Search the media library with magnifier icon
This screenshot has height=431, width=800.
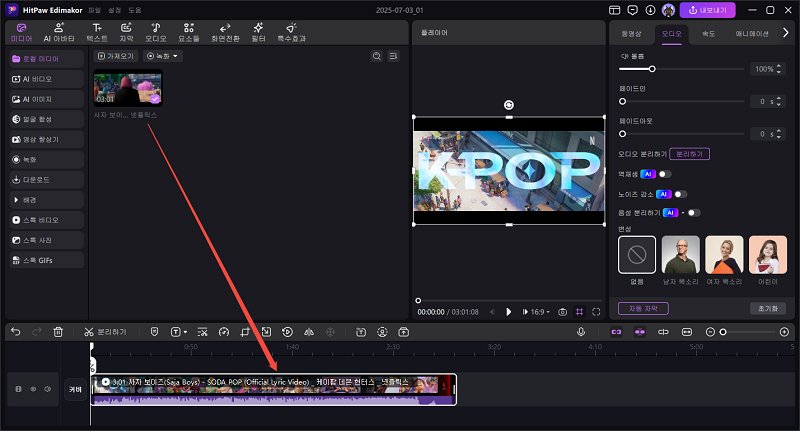coord(377,56)
